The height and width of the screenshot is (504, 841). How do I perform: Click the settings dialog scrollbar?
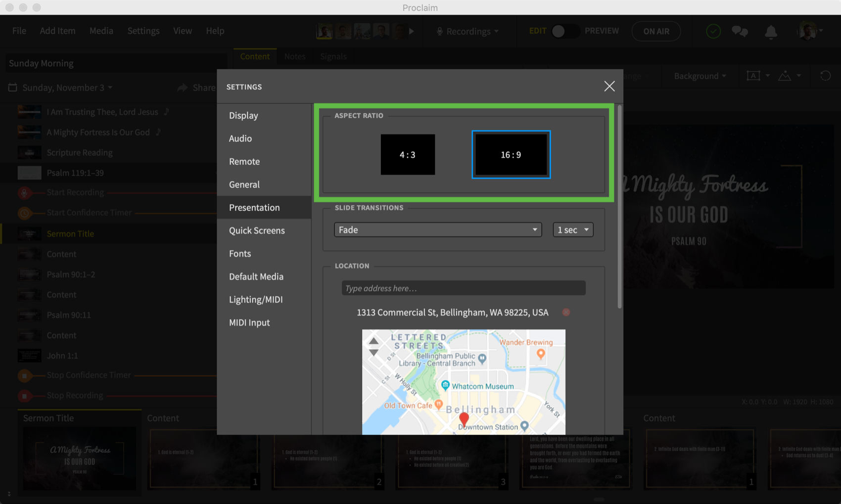click(x=619, y=208)
